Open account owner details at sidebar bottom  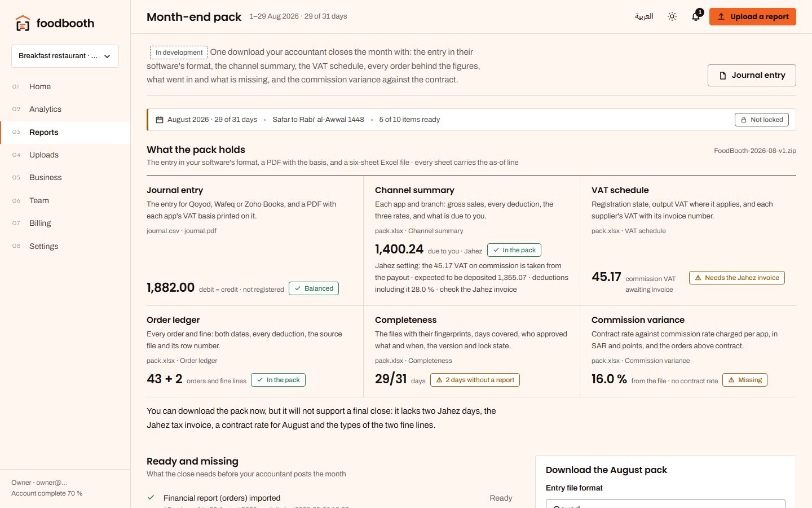click(x=47, y=488)
